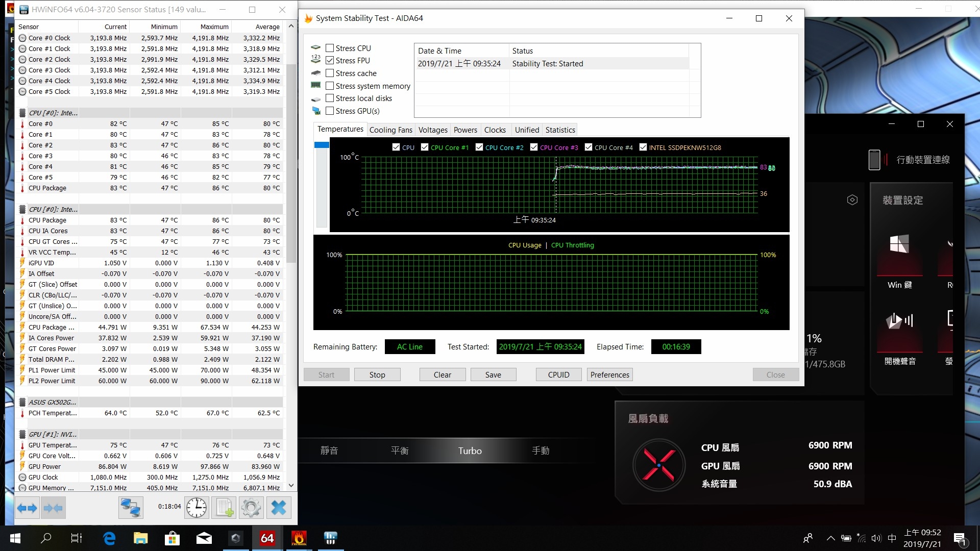The width and height of the screenshot is (980, 551).
Task: Click the HWiNFO scrollbar up arrow
Action: point(291,26)
